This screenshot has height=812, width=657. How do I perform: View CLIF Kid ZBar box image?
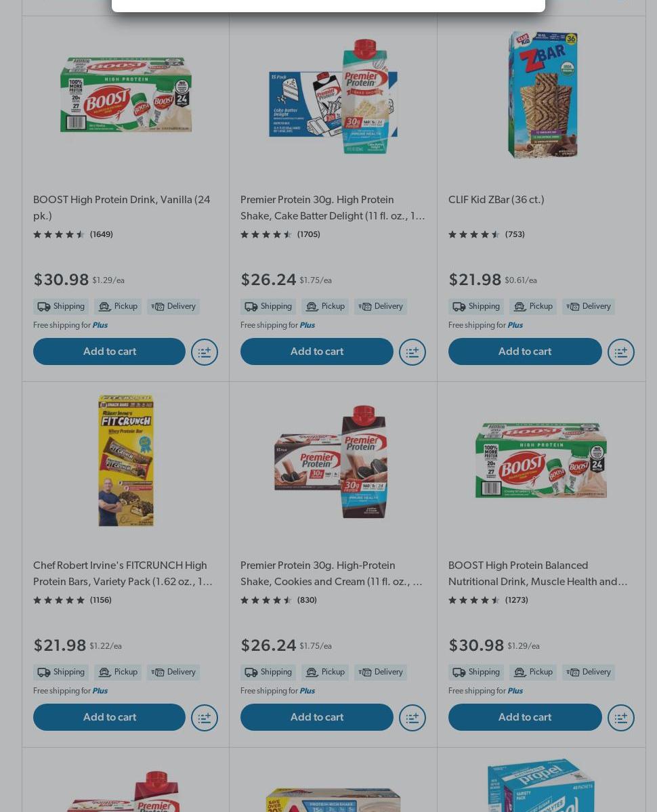click(x=542, y=95)
